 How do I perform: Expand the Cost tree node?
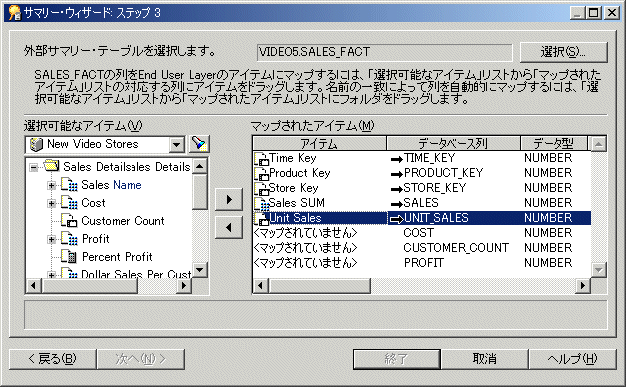pyautogui.click(x=51, y=203)
